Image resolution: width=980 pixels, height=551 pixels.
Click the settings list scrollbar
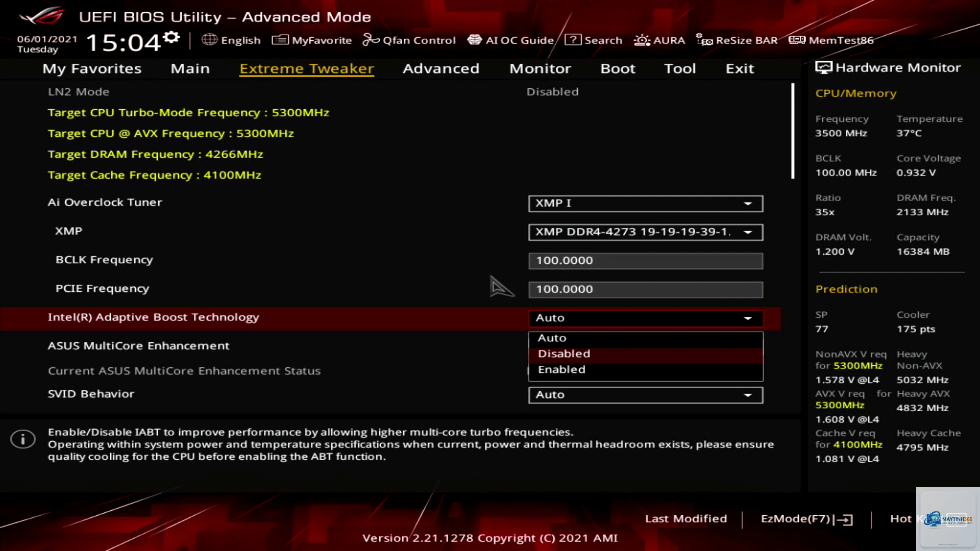click(793, 131)
